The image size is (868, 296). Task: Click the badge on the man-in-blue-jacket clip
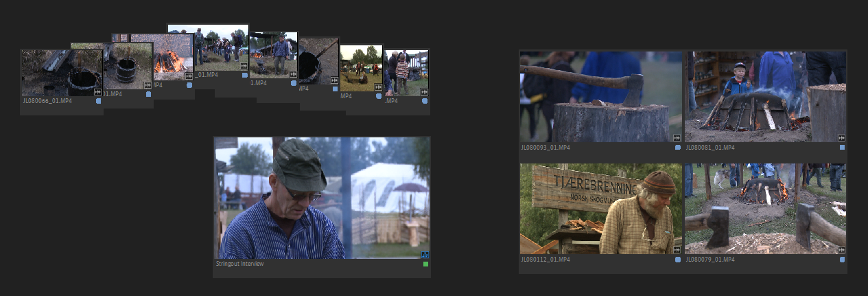(x=292, y=74)
